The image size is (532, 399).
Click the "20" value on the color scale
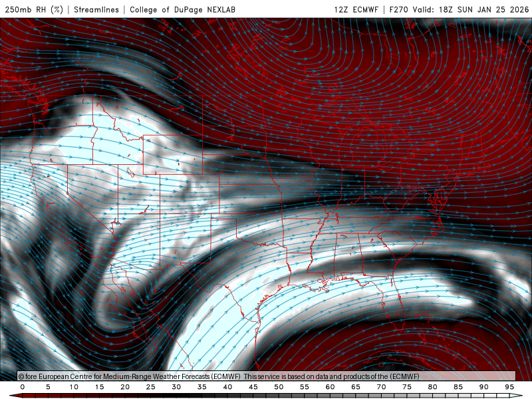125,387
